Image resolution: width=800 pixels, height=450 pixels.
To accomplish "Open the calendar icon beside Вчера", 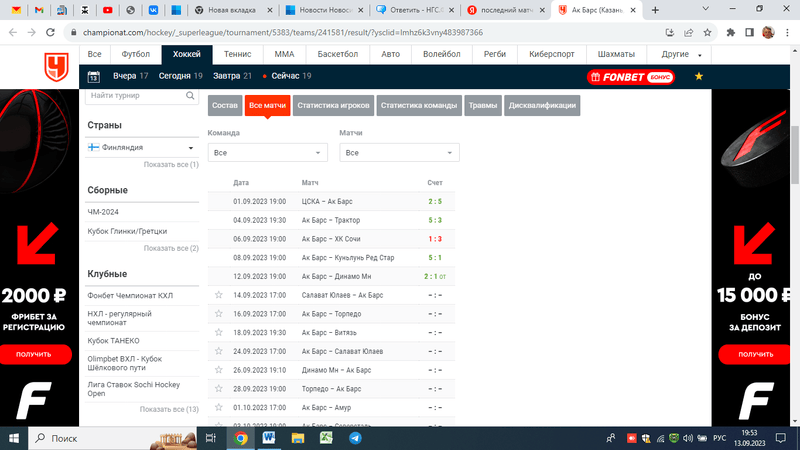I will pos(93,76).
